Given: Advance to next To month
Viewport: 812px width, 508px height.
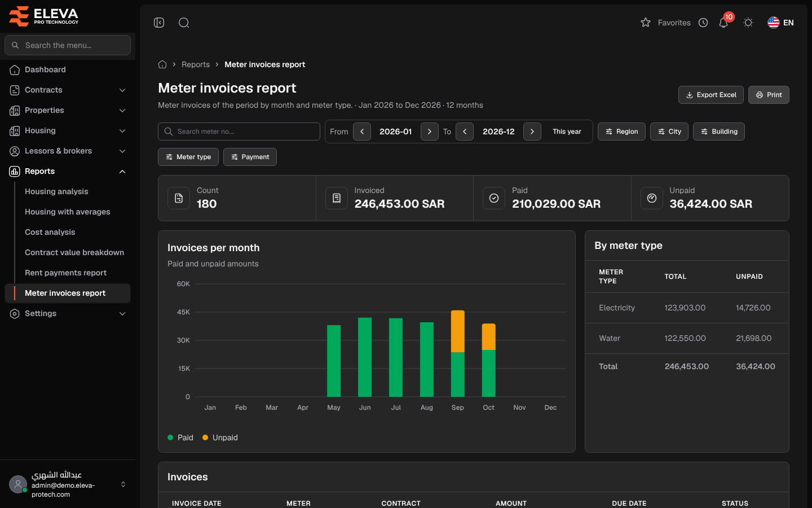Looking at the screenshot, I should click(532, 132).
